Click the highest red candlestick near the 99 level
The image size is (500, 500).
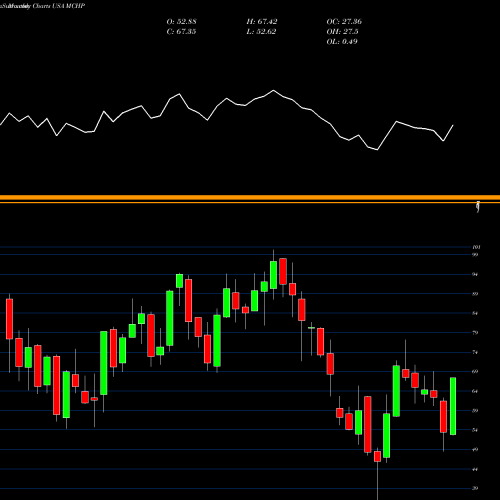pos(283,271)
